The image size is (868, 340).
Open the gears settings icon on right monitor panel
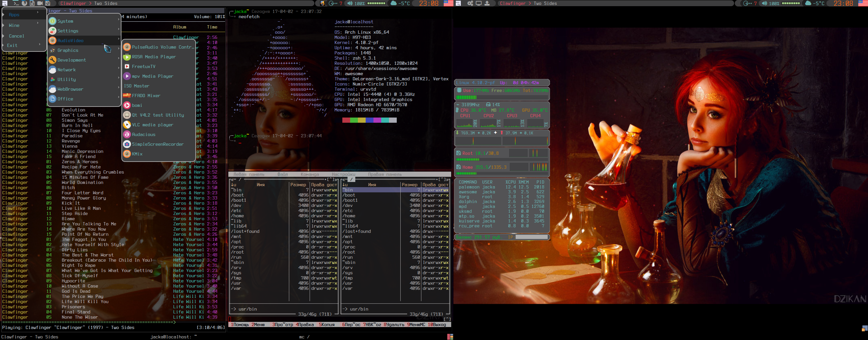pos(470,3)
